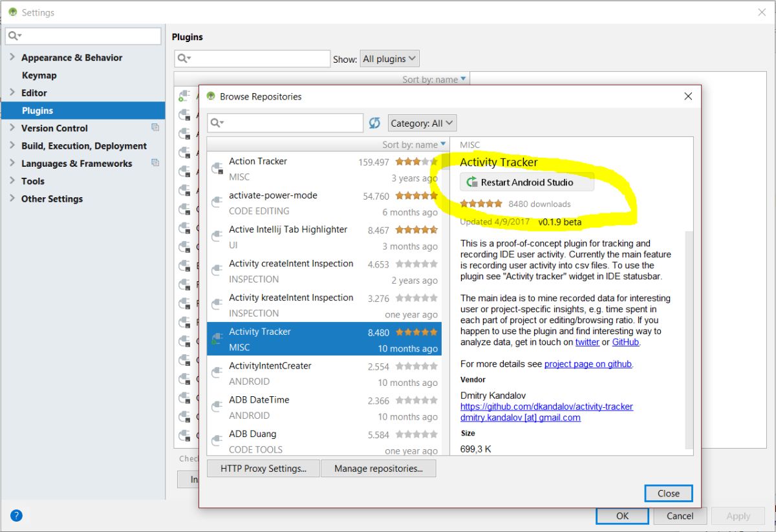Click the plugin description vertical scrollbar

[x=689, y=341]
